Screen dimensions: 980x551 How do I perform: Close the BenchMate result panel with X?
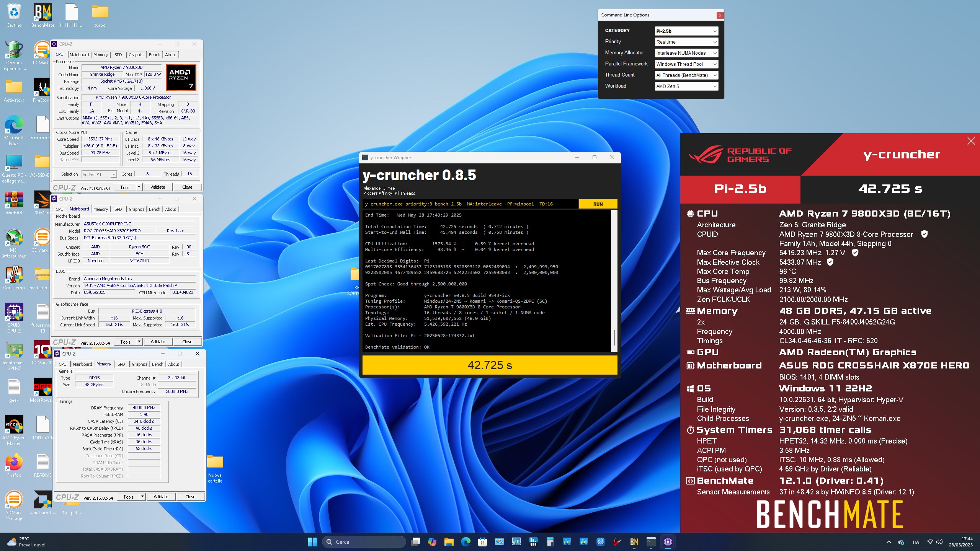pos(971,141)
